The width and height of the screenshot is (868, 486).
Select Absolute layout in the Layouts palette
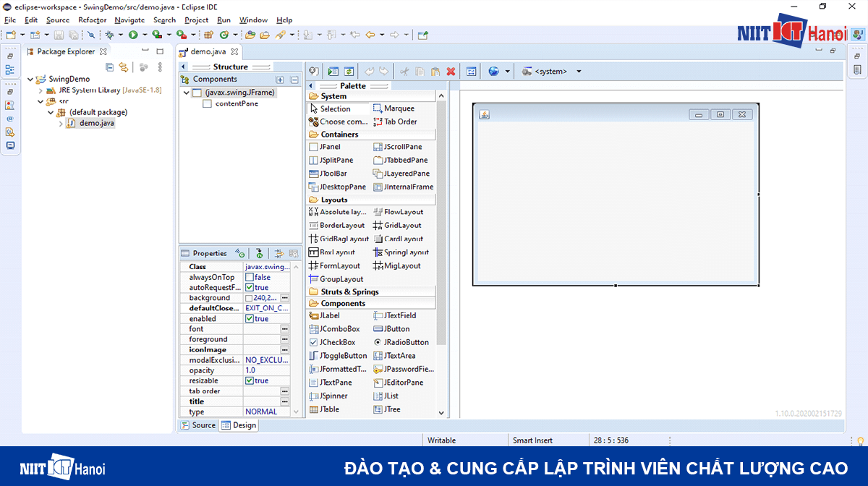point(336,212)
